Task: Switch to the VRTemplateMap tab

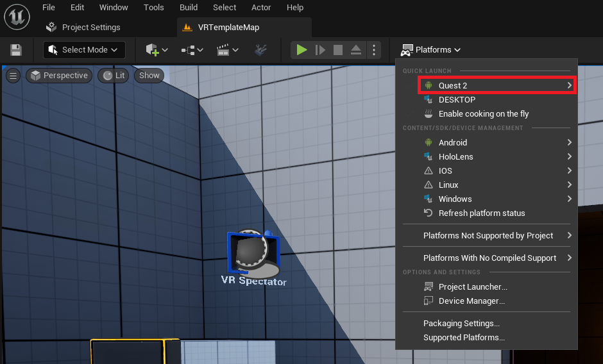Action: pyautogui.click(x=244, y=28)
